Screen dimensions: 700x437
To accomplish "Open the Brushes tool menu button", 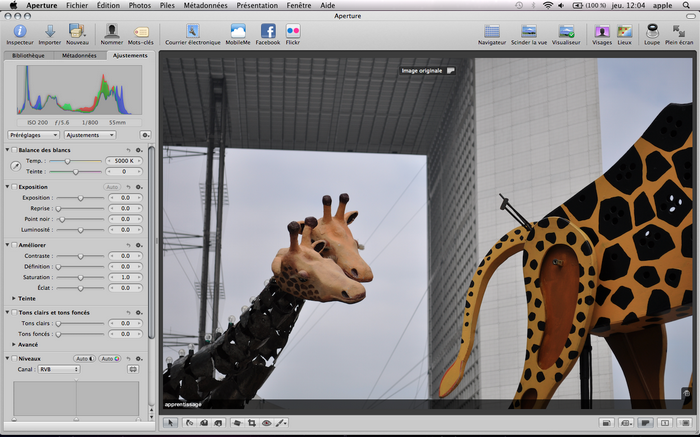I will 281,423.
